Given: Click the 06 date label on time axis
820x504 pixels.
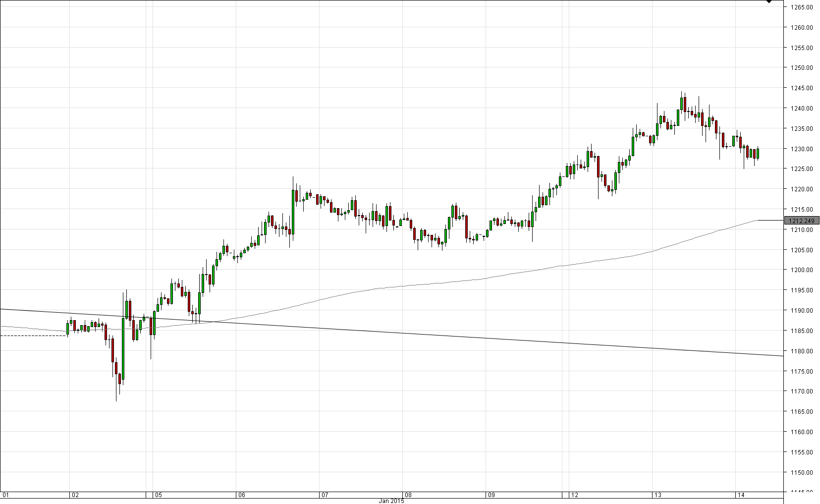Looking at the screenshot, I should (x=241, y=495).
